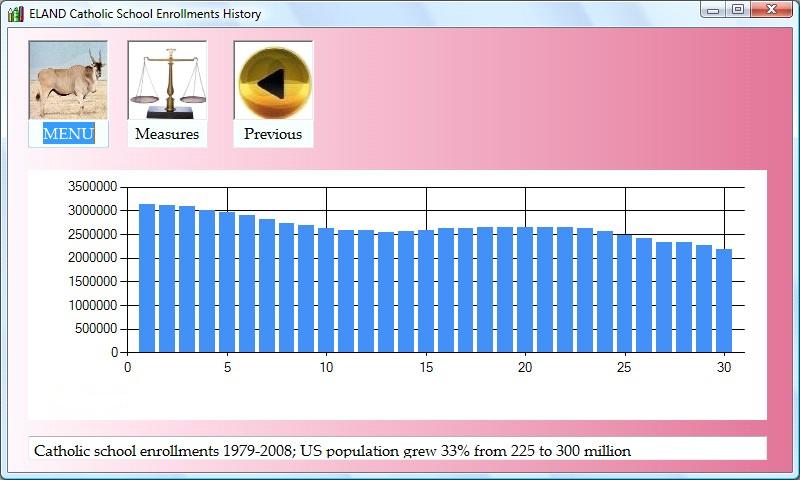The height and width of the screenshot is (480, 800).
Task: Click the 3500000 label on the y-axis
Action: click(x=92, y=187)
